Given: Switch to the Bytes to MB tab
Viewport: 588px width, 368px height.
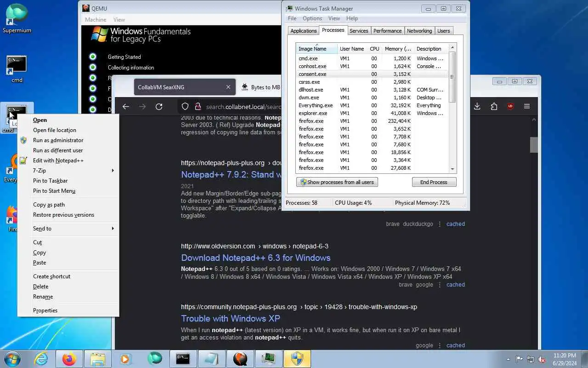Looking at the screenshot, I should [x=261, y=87].
